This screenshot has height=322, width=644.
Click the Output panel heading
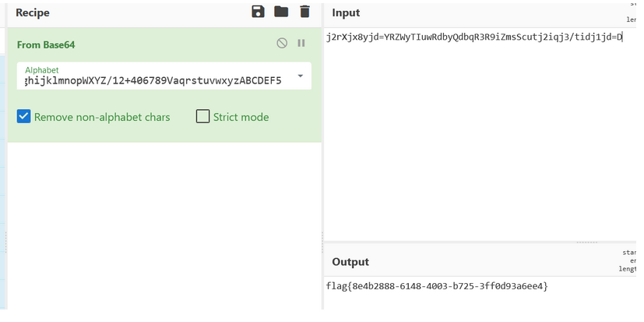tap(350, 262)
